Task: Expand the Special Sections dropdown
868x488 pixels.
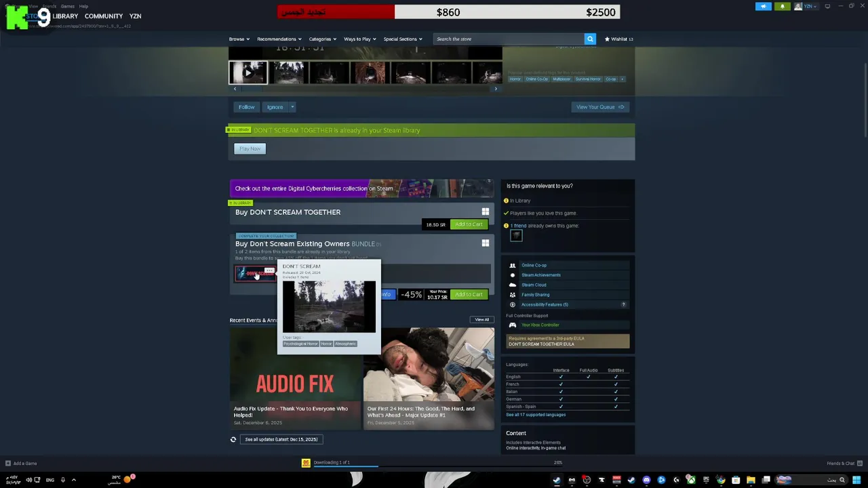Action: coord(403,39)
